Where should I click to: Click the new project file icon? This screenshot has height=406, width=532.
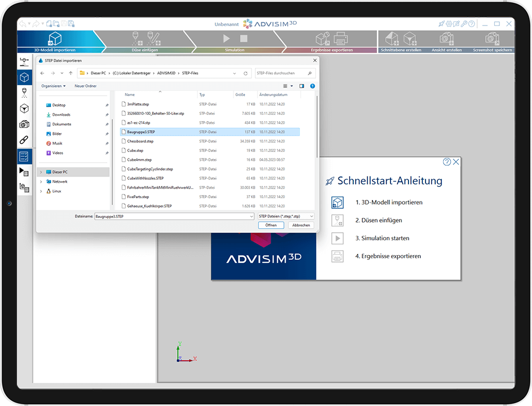tap(49, 24)
